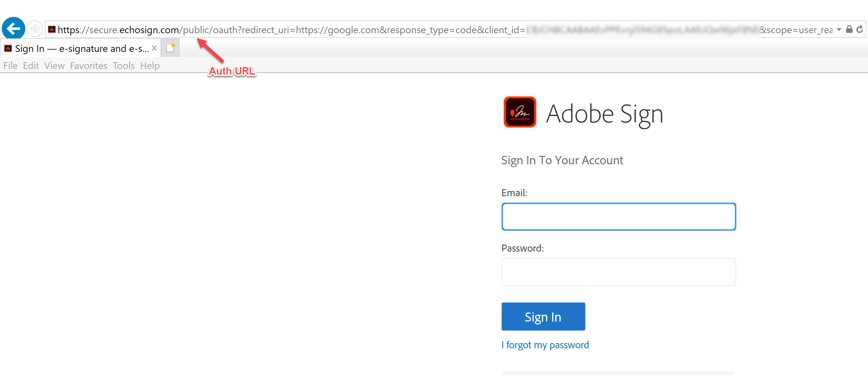
Task: Open the Favorites menu
Action: click(88, 65)
